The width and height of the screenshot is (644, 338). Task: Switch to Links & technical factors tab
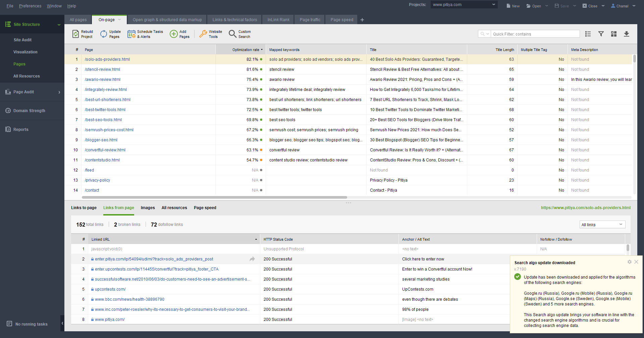235,20
